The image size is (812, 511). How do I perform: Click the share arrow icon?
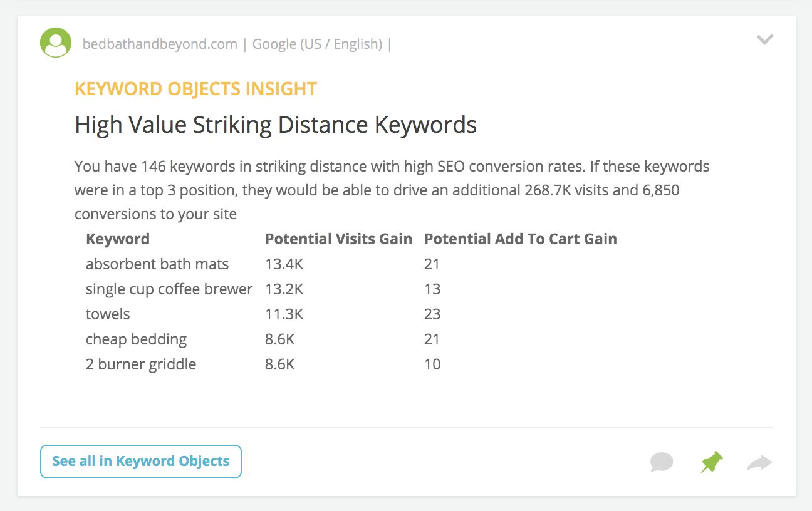click(x=759, y=463)
